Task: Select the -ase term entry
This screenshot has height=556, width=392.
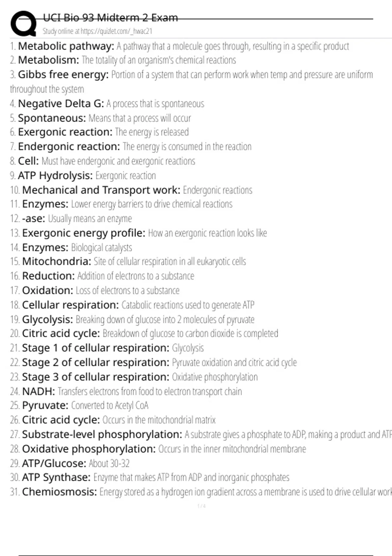Action: click(x=33, y=218)
